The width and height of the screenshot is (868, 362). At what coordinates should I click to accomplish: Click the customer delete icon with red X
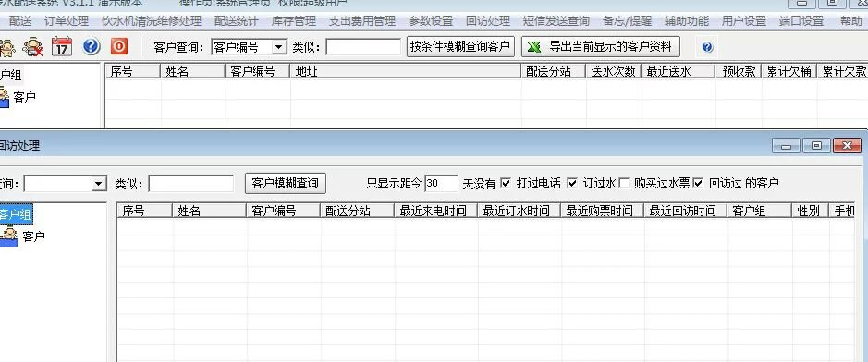33,47
